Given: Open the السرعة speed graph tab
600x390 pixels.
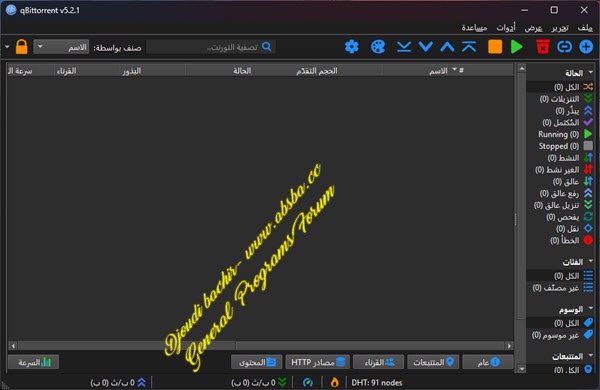Looking at the screenshot, I should point(34,362).
